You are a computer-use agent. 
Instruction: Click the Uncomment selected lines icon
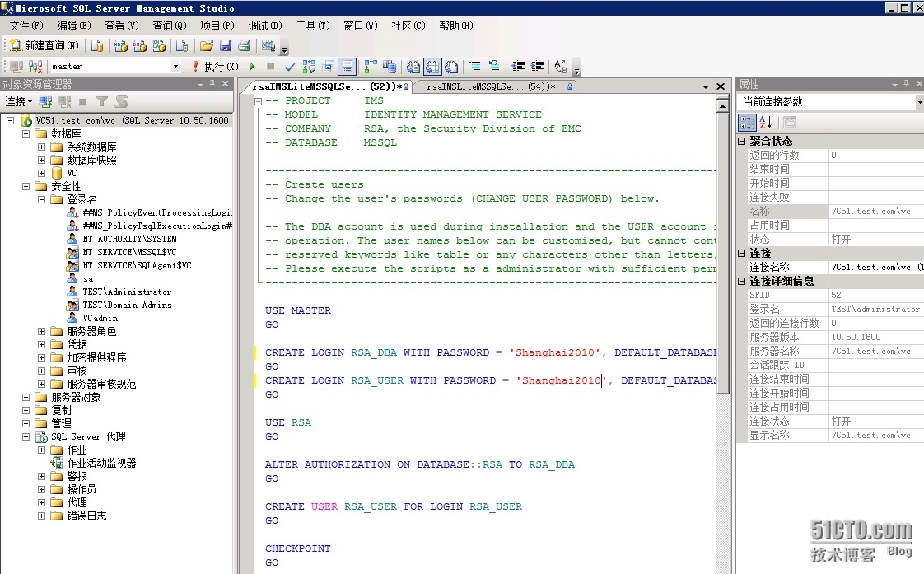tap(494, 67)
